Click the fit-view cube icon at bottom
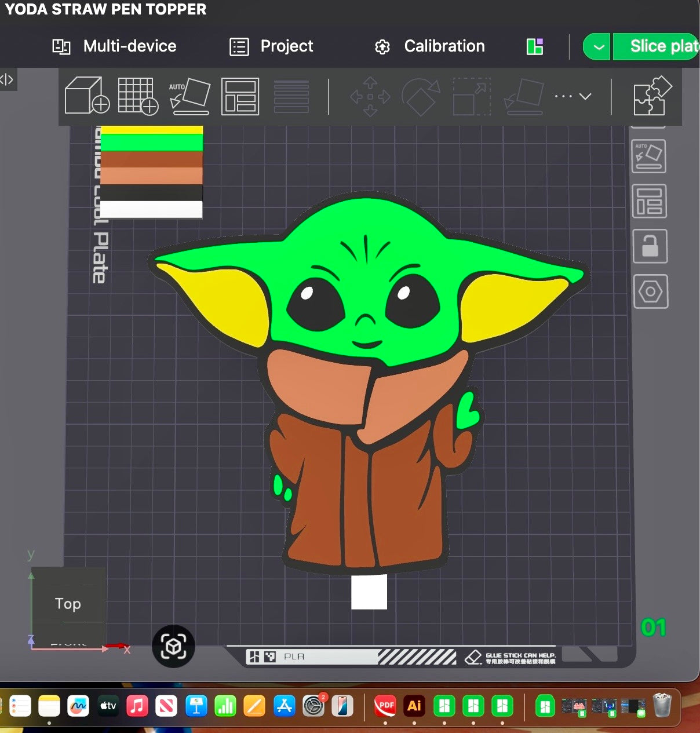This screenshot has width=700, height=733. point(173,646)
